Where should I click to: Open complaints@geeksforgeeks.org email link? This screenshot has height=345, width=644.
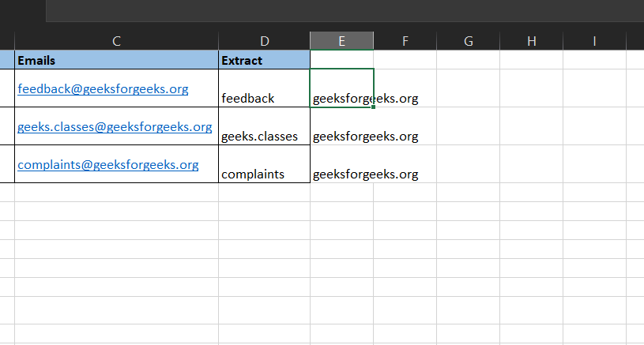pos(108,164)
